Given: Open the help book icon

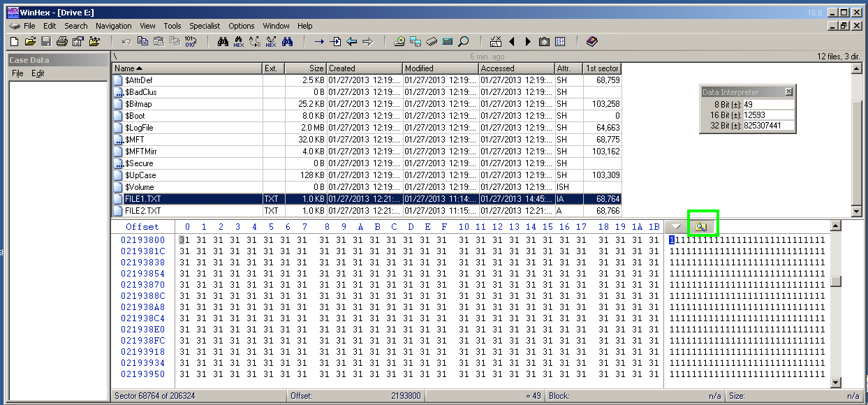Looking at the screenshot, I should [x=592, y=42].
